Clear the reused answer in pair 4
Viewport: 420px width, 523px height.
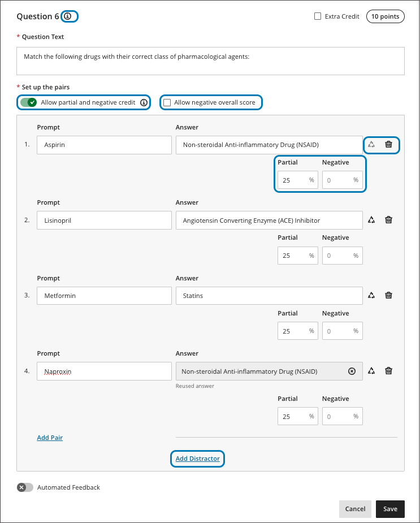click(352, 371)
